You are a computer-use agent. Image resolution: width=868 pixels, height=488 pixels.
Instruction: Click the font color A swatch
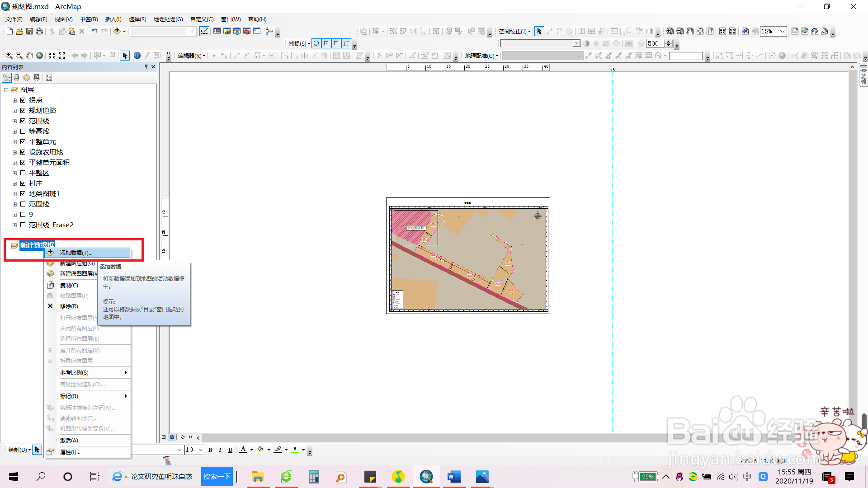[243, 450]
